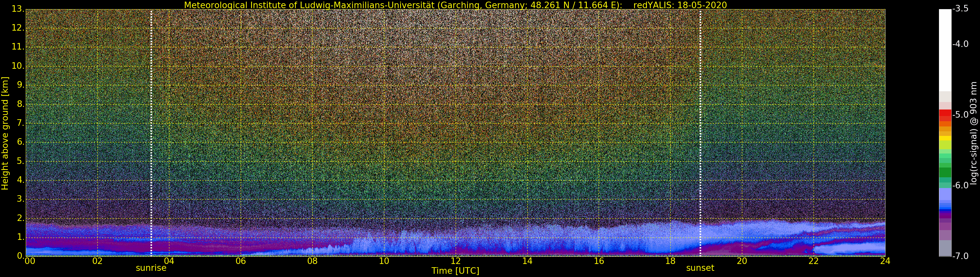
Task: Click the x-axis tick label '20'
Action: [x=742, y=261]
